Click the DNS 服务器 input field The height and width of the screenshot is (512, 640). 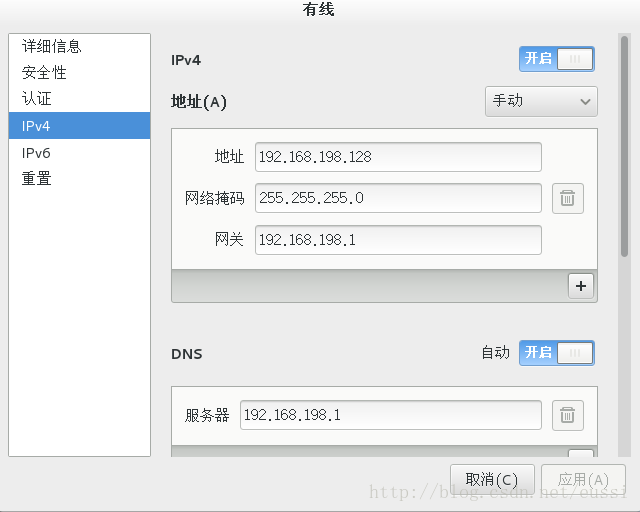pos(391,415)
